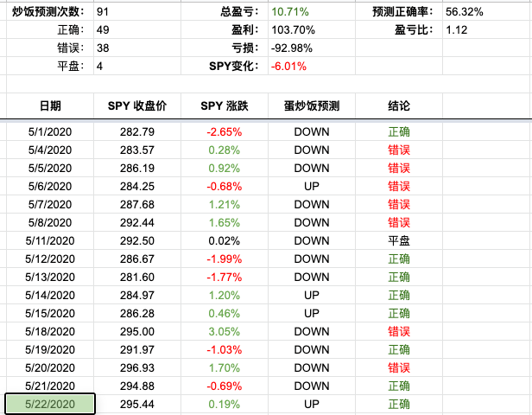Select the -0.69% change cell
Image resolution: width=532 pixels, height=415 pixels.
point(225,386)
